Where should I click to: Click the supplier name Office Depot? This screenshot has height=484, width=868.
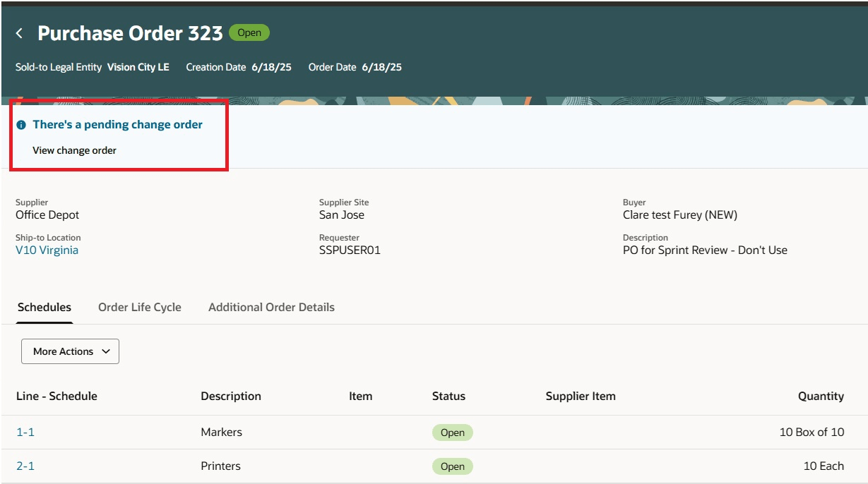[47, 214]
